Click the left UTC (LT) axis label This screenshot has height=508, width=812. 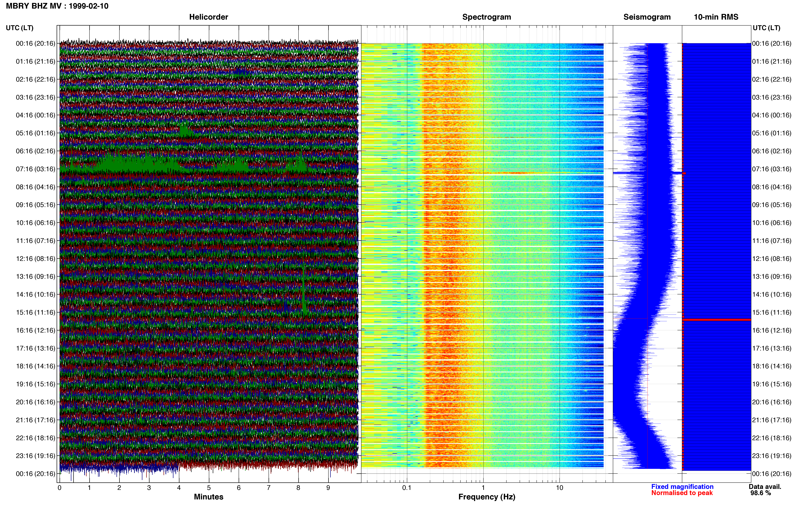coord(19,28)
